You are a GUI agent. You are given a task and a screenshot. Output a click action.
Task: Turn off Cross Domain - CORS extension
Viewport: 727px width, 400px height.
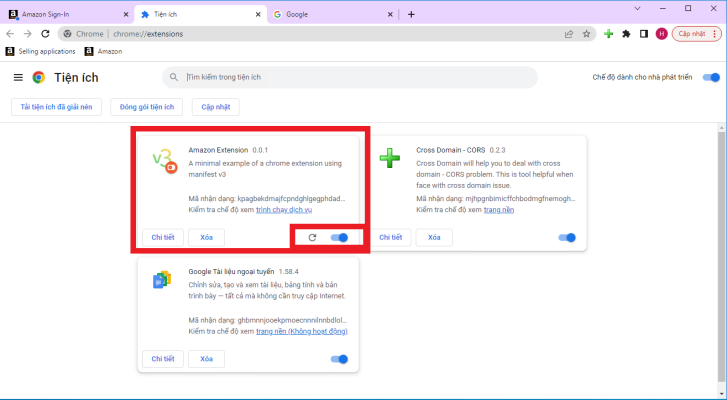coord(567,238)
